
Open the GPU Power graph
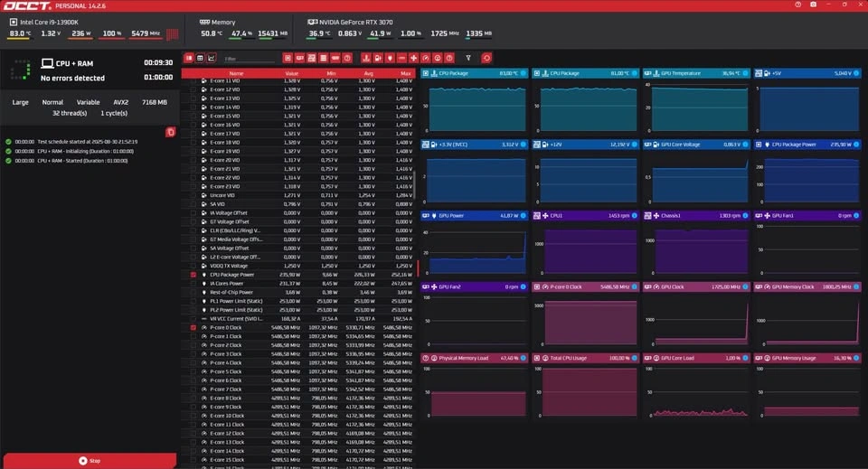[x=474, y=244]
